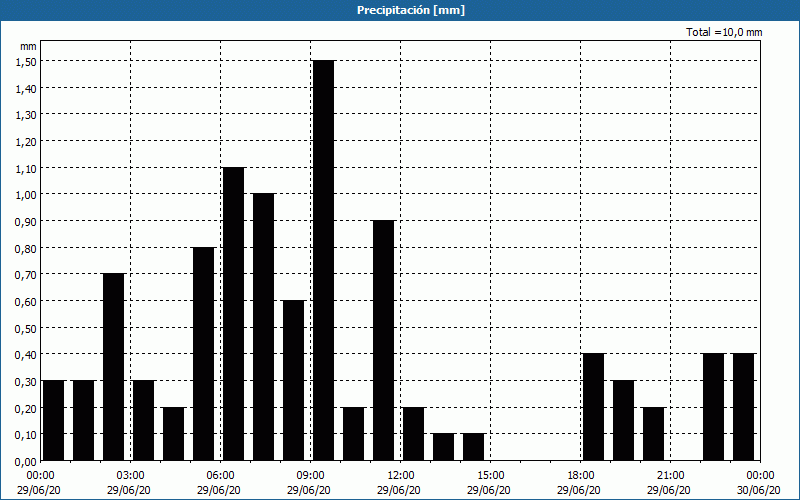The height and width of the screenshot is (500, 800).
Task: Select the 18:00 x-axis time label
Action: [x=581, y=476]
